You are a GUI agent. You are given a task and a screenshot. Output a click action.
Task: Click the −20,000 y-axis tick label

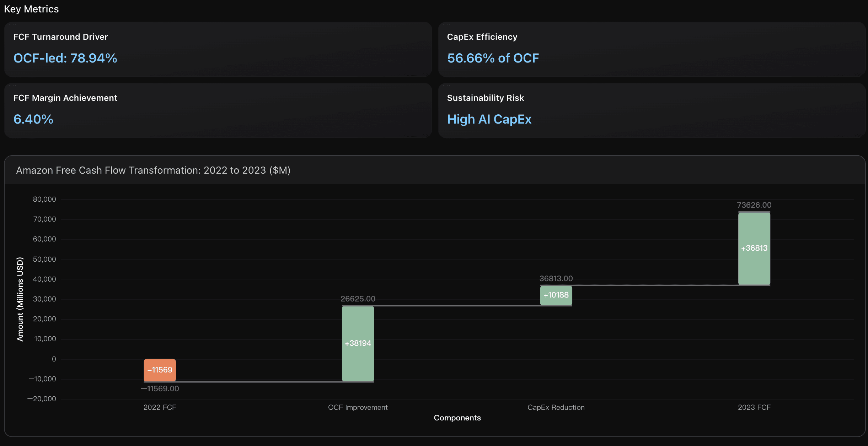[42, 399]
